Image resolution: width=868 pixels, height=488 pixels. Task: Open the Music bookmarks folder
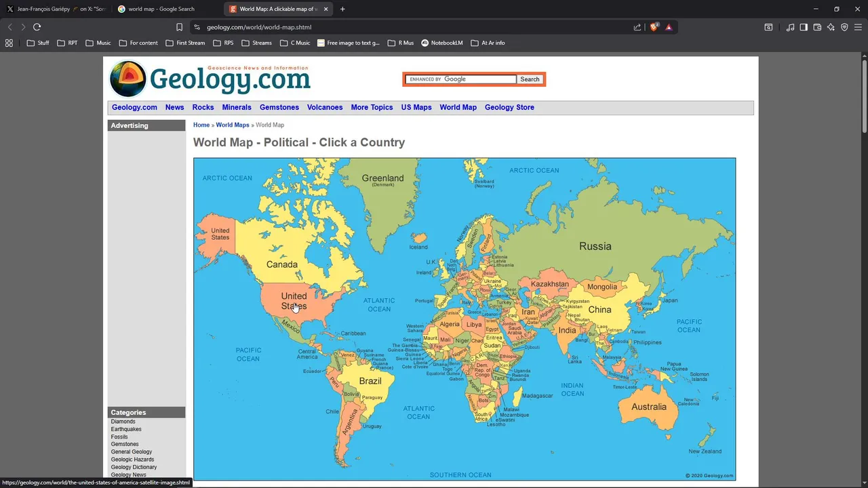tap(98, 43)
